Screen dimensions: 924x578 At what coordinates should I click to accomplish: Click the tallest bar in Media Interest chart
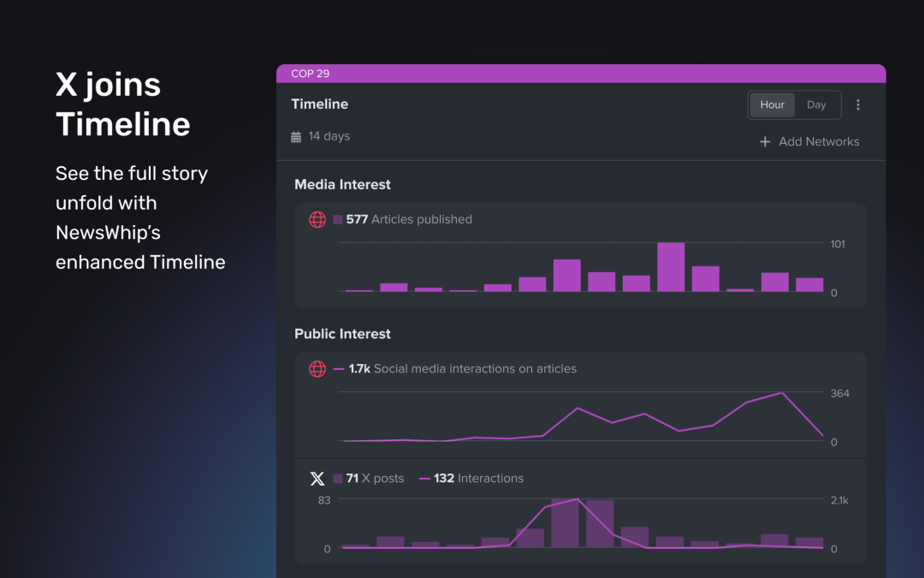click(672, 265)
